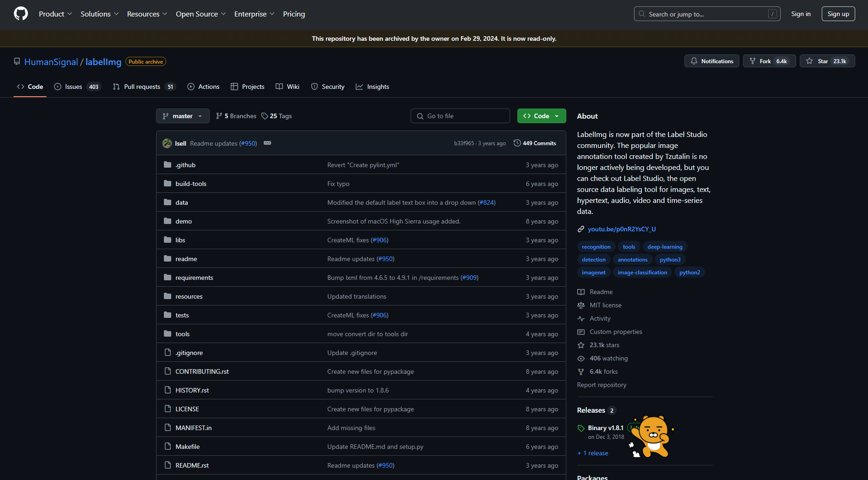This screenshot has height=480, width=868.
Task: Open the green Code dropdown
Action: [542, 116]
